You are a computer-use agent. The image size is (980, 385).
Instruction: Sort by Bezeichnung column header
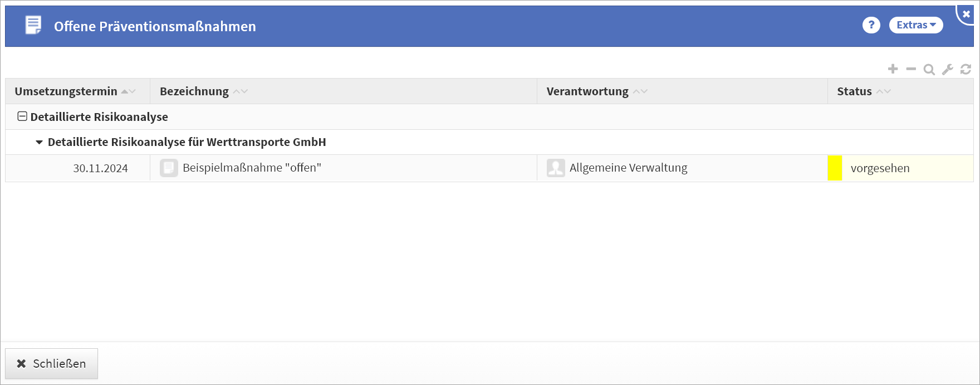[194, 91]
